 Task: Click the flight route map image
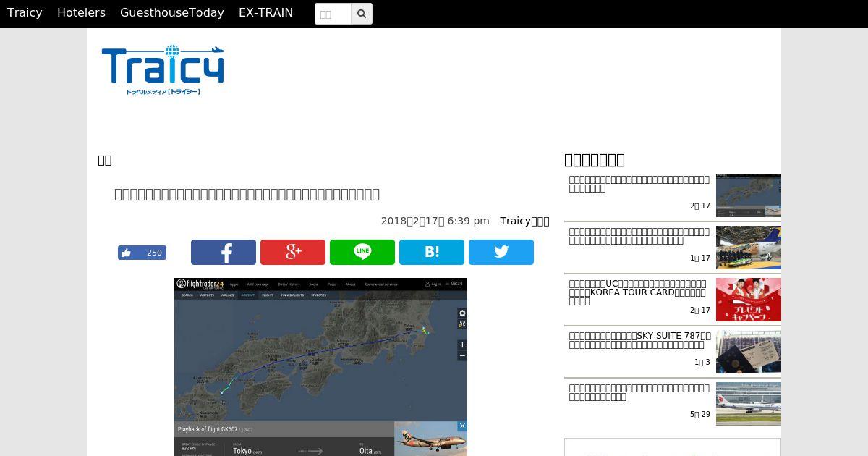(x=320, y=367)
